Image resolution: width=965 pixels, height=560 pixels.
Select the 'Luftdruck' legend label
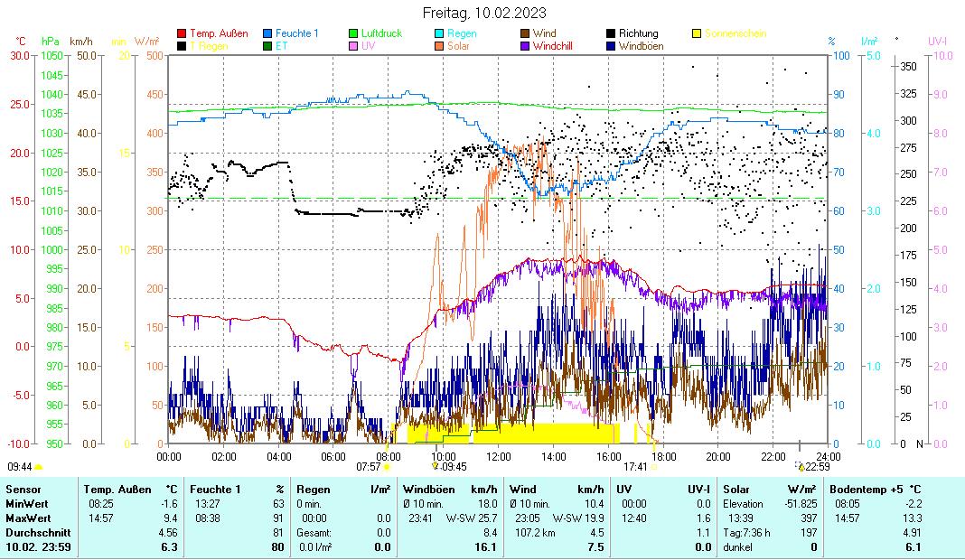(x=381, y=33)
